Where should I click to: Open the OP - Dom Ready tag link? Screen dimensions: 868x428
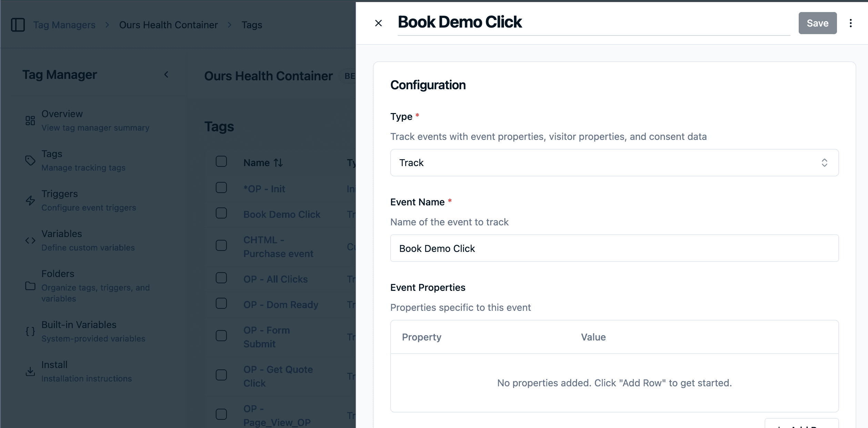(x=281, y=305)
